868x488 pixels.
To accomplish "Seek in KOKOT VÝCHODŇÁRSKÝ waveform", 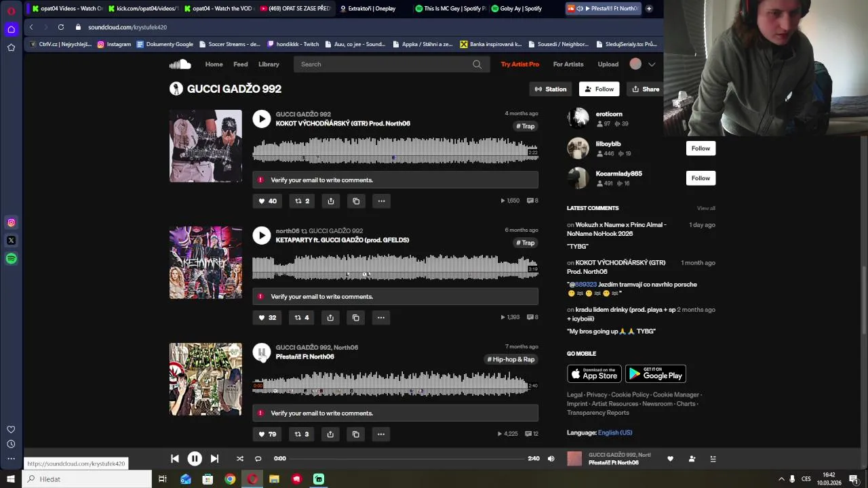I will coord(395,150).
